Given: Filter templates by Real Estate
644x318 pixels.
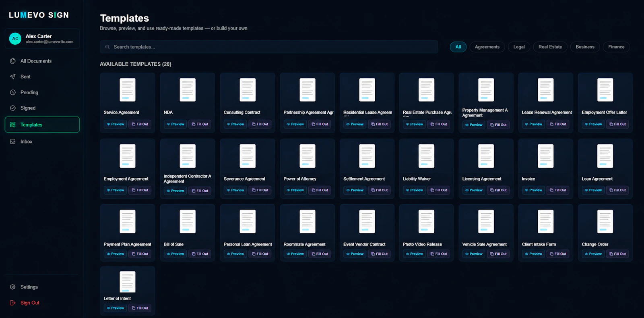Looking at the screenshot, I should [550, 47].
